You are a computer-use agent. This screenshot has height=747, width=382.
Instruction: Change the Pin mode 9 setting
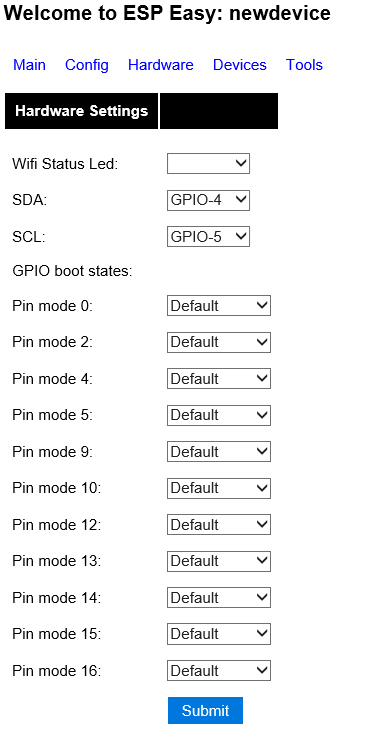pos(219,451)
